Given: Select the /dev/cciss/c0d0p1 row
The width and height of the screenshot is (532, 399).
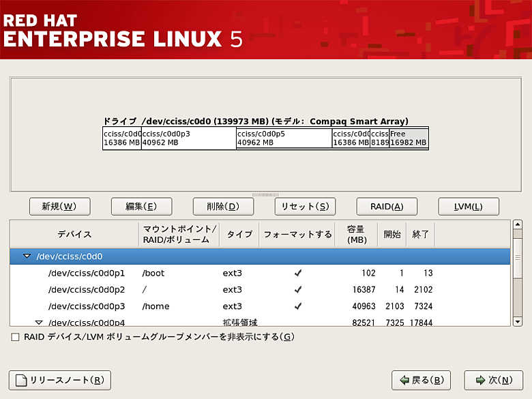Looking at the screenshot, I should click(260, 273).
